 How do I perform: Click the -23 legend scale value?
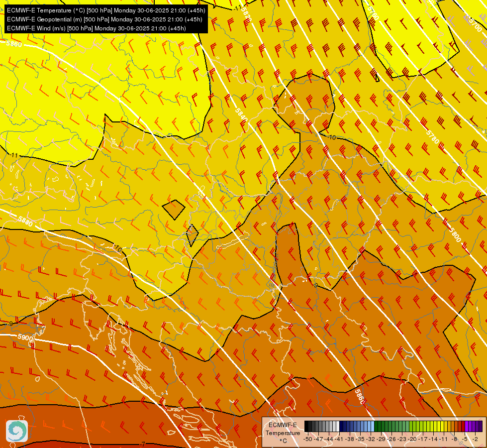coord(402,439)
